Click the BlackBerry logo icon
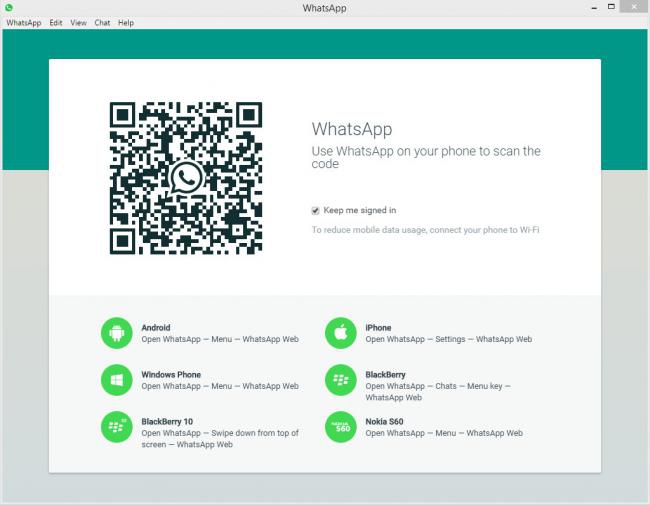650x505 pixels. pos(341,380)
